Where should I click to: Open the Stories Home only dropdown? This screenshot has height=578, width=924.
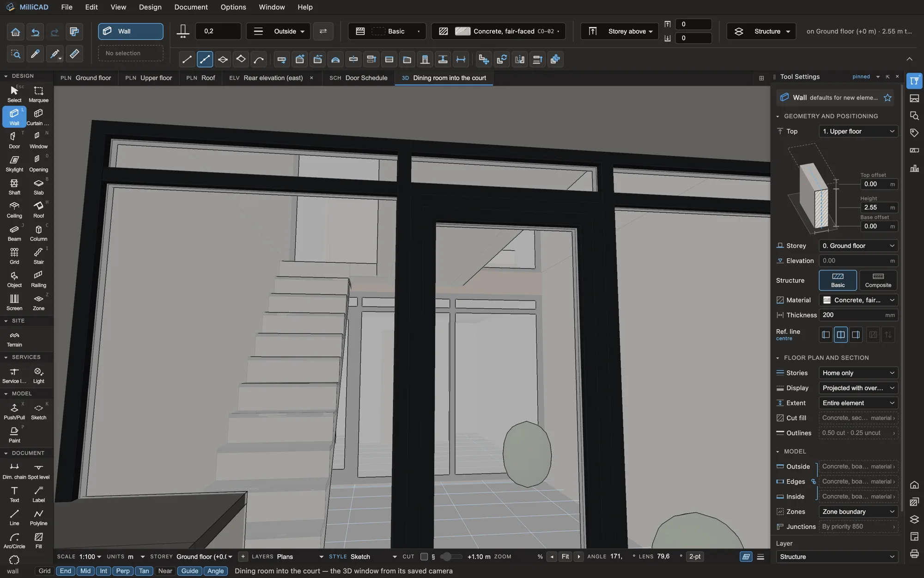pos(858,373)
